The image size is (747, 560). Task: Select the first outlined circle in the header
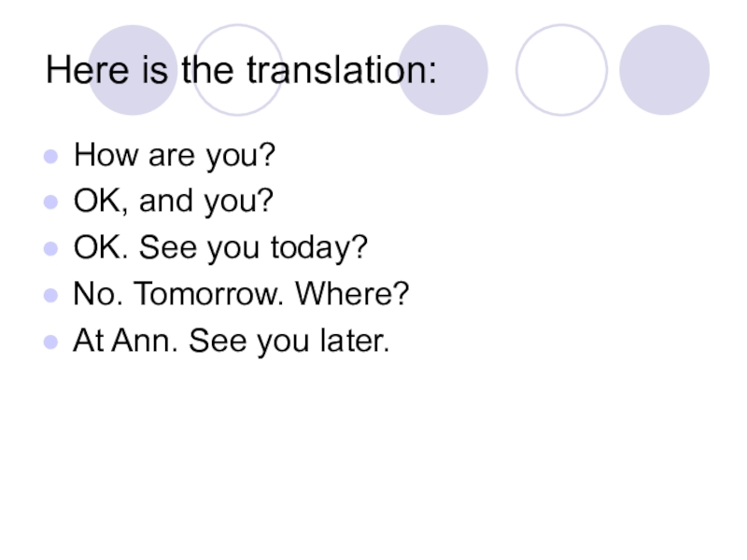click(237, 70)
